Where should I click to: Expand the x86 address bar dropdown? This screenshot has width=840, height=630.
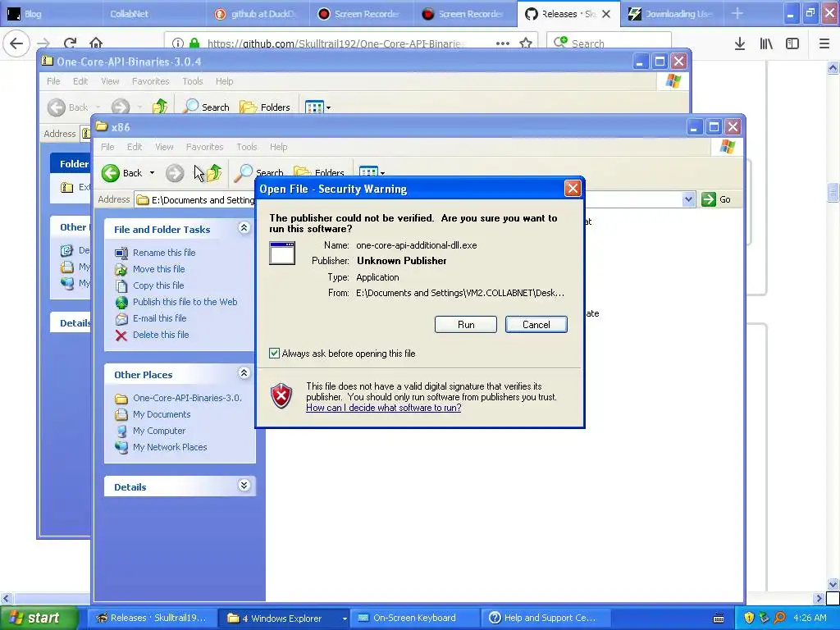coord(688,200)
